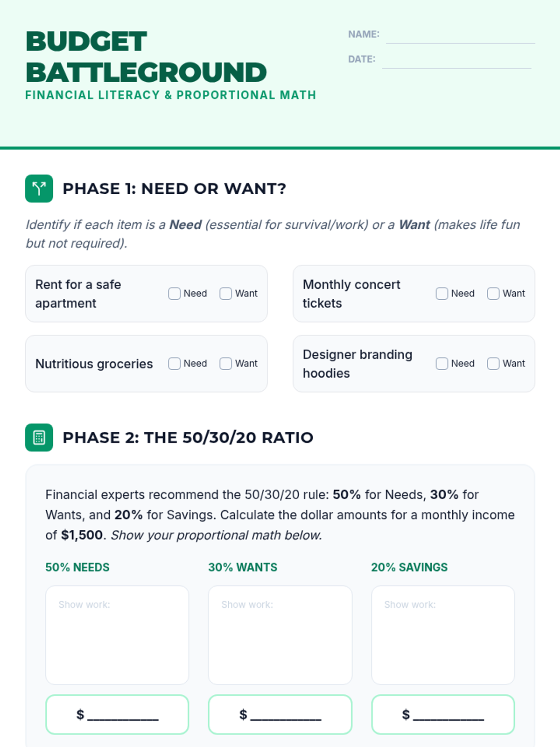
Task: Click the 30% Wants show work box
Action: (x=280, y=635)
